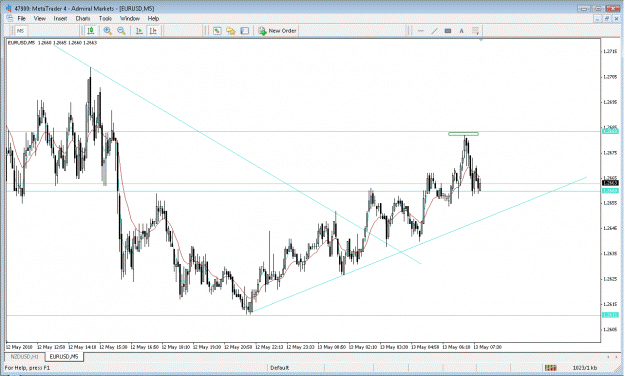Switch chart to candlestick mode
The height and width of the screenshot is (376, 625).
tap(91, 31)
